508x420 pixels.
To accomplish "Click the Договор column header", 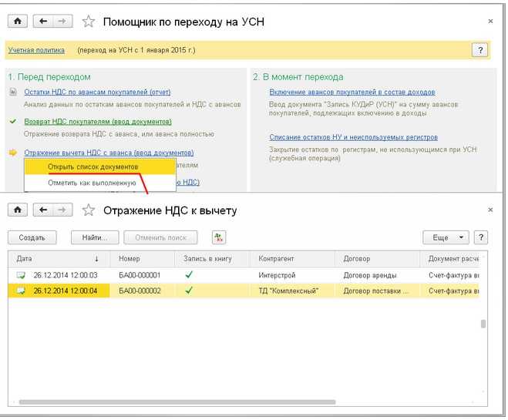I will tap(378, 259).
